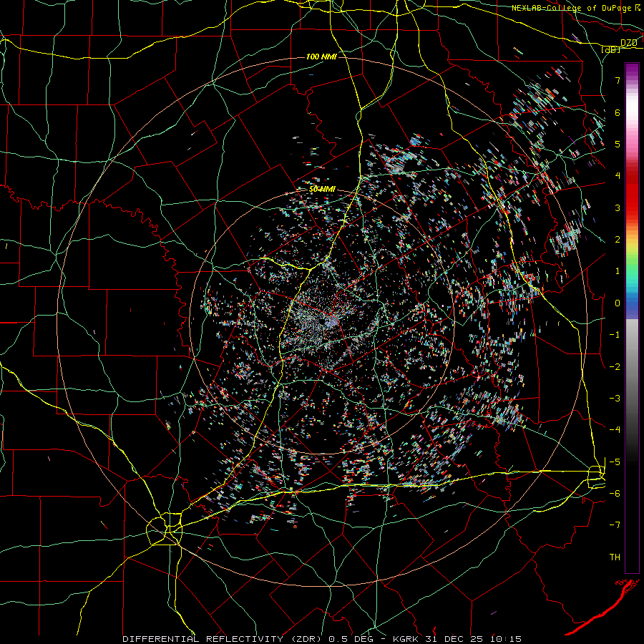Click the color scale value 6

click(x=618, y=112)
